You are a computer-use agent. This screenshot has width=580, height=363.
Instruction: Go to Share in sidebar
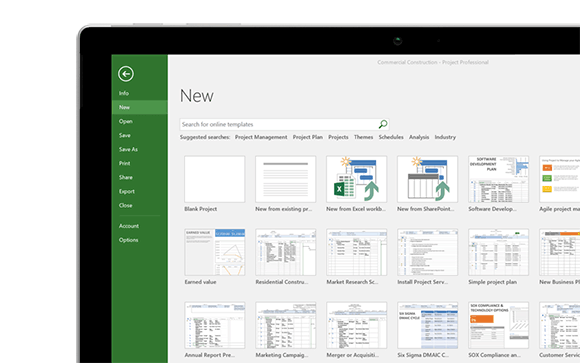126,177
